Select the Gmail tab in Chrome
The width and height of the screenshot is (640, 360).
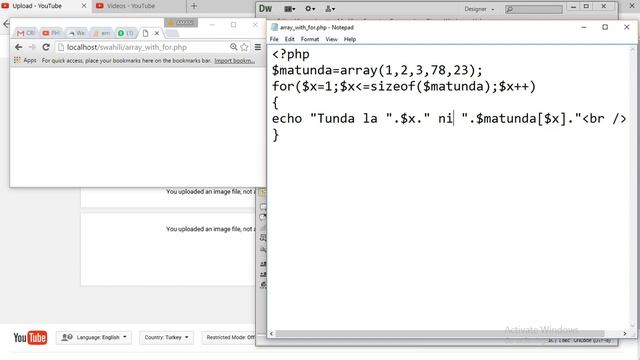click(x=25, y=33)
